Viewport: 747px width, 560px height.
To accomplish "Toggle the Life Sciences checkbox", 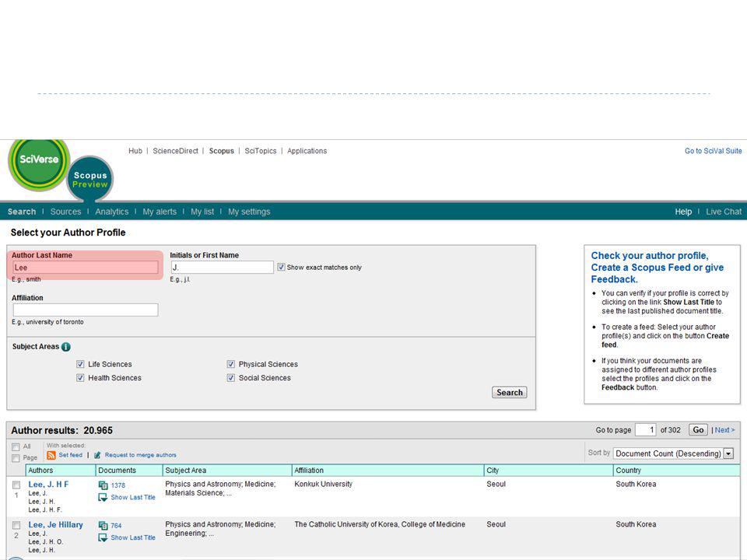I will 80,364.
